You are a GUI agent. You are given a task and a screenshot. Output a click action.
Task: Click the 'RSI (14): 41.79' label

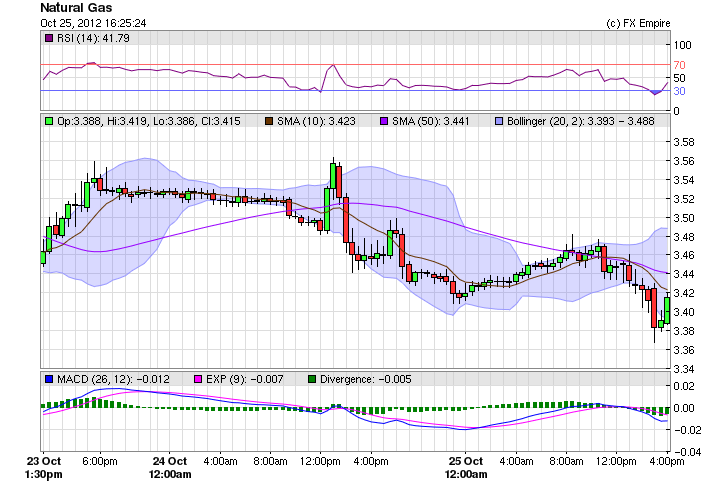93,38
